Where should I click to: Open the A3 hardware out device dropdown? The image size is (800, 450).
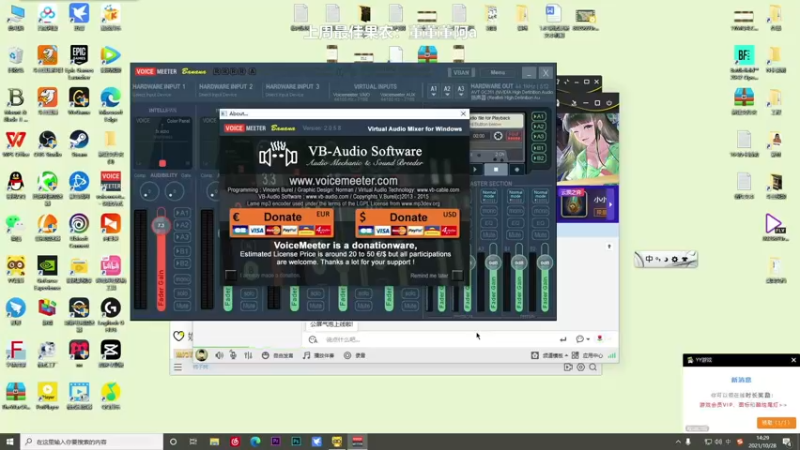[x=461, y=91]
